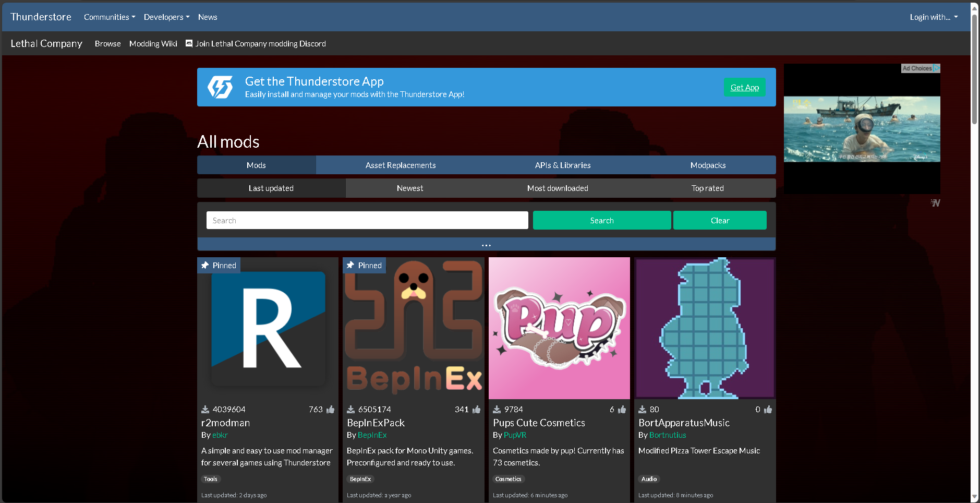Open the Communities dropdown menu

pos(110,17)
